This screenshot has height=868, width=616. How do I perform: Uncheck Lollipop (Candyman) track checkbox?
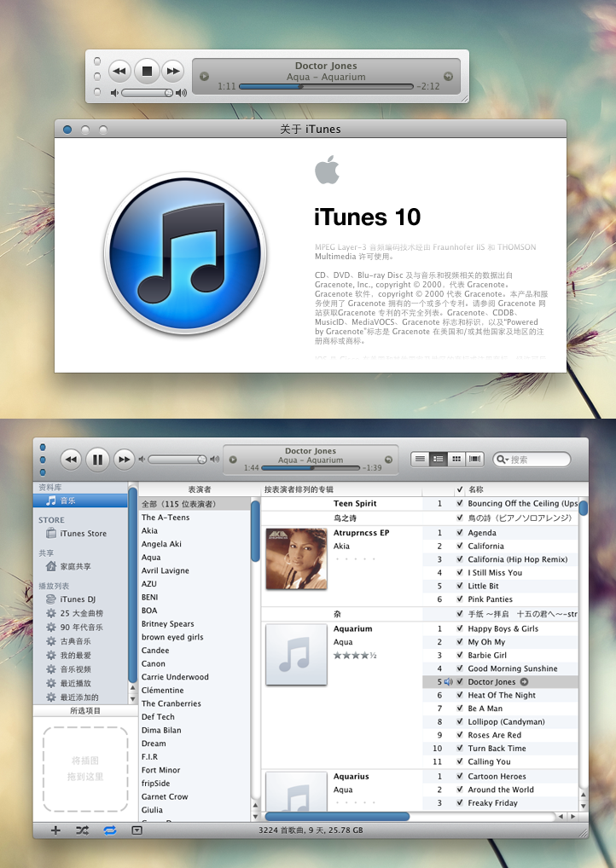(x=459, y=722)
